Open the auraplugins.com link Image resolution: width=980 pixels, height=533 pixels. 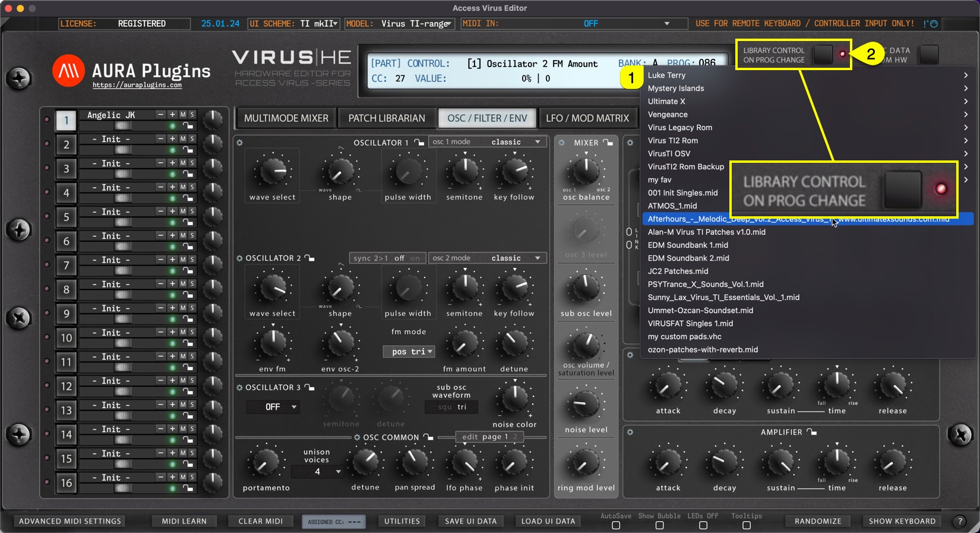(x=137, y=86)
